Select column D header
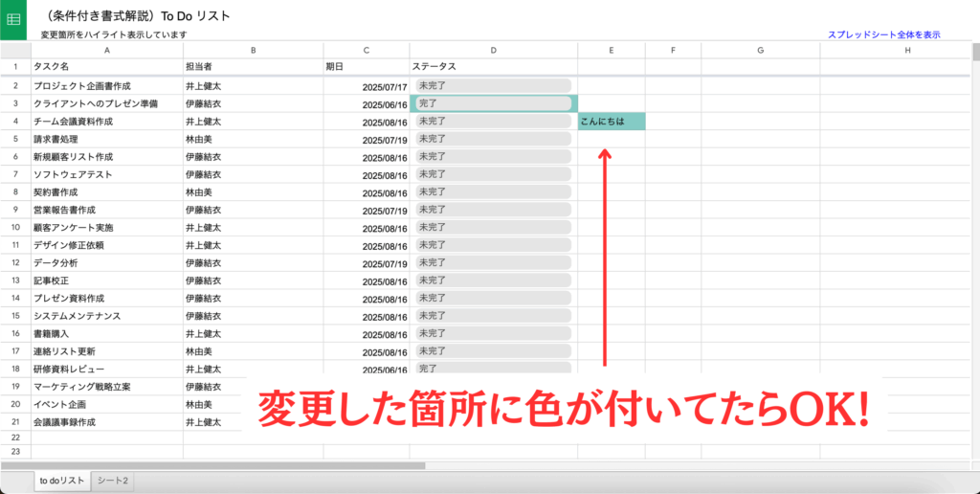Image resolution: width=980 pixels, height=494 pixels. [494, 50]
